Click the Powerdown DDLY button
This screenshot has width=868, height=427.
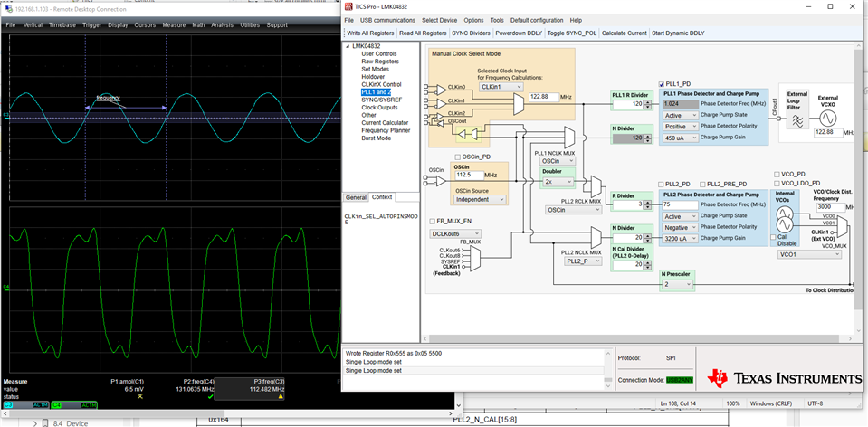click(x=519, y=33)
